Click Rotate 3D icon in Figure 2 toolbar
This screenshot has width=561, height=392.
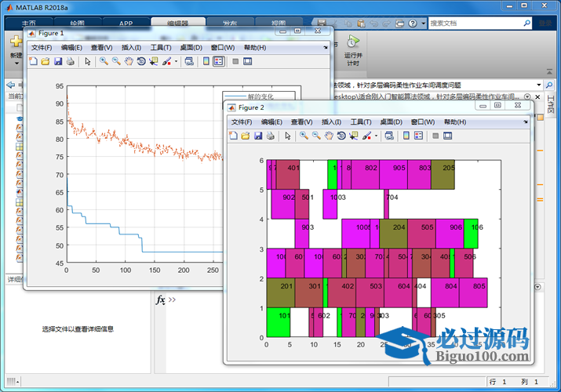click(341, 136)
